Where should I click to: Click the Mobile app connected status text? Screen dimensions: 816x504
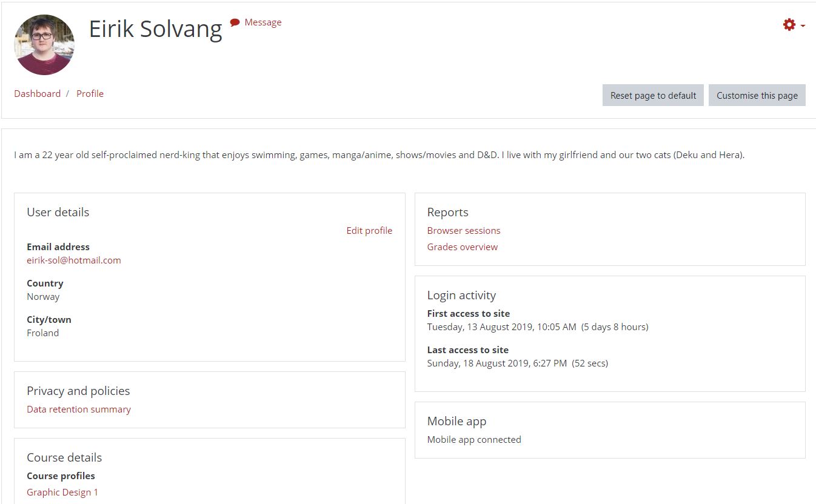(x=473, y=439)
